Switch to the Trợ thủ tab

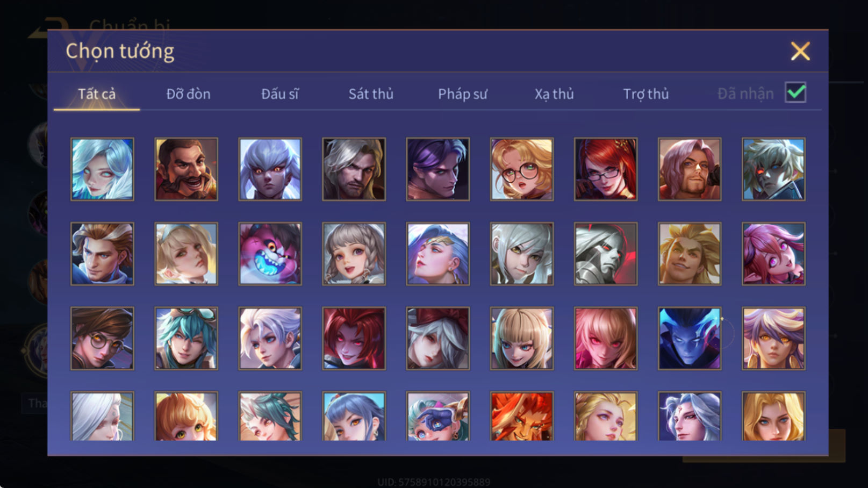645,94
